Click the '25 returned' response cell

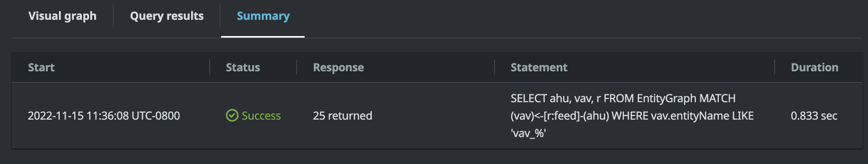343,116
